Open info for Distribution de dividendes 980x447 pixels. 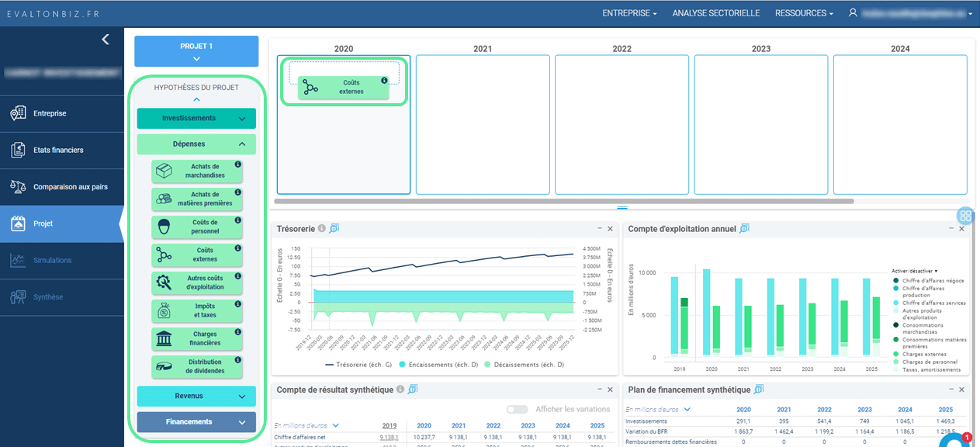[x=238, y=360]
